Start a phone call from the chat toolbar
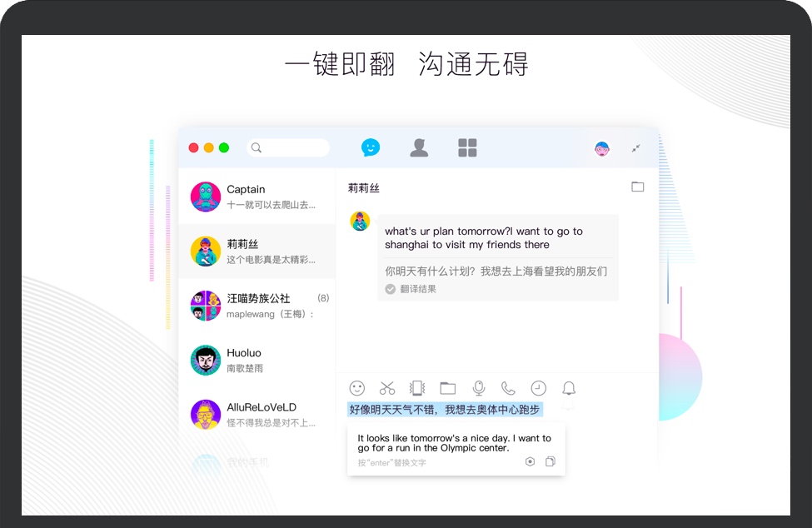 pos(508,388)
